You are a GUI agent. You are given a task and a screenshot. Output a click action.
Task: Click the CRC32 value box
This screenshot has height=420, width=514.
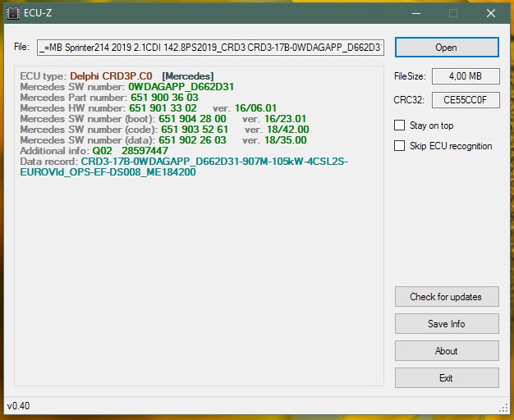(x=466, y=99)
